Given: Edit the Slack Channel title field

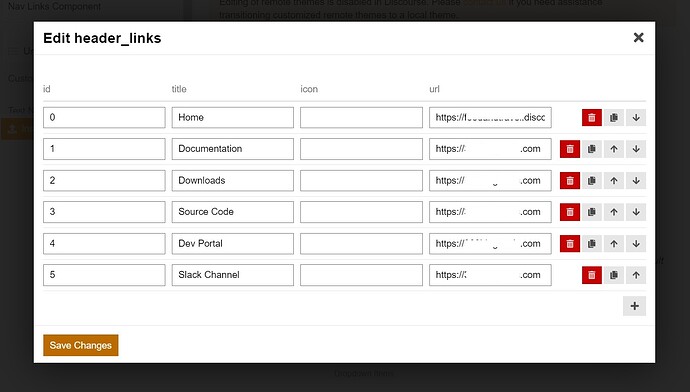Looking at the screenshot, I should (233, 275).
